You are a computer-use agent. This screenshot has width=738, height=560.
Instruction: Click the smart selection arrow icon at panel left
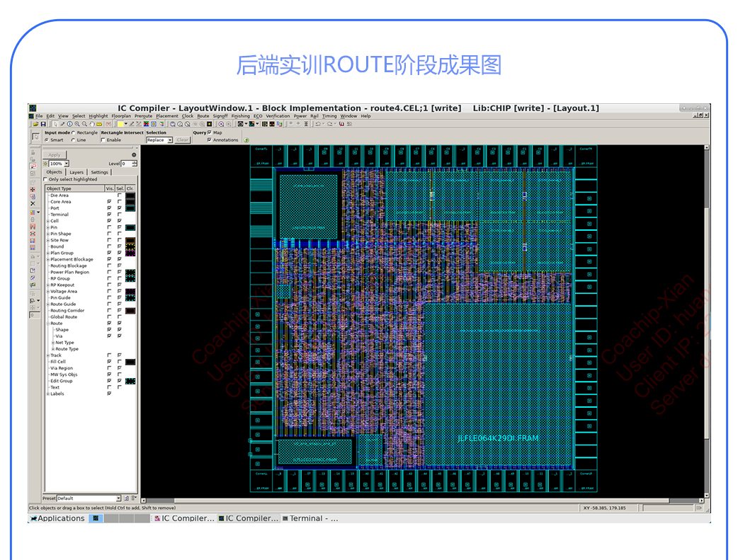36,137
